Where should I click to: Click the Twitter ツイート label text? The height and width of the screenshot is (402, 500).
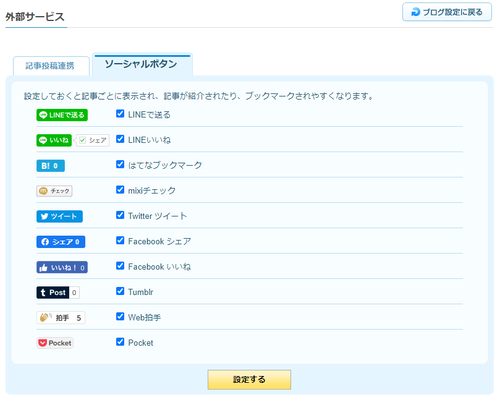157,216
